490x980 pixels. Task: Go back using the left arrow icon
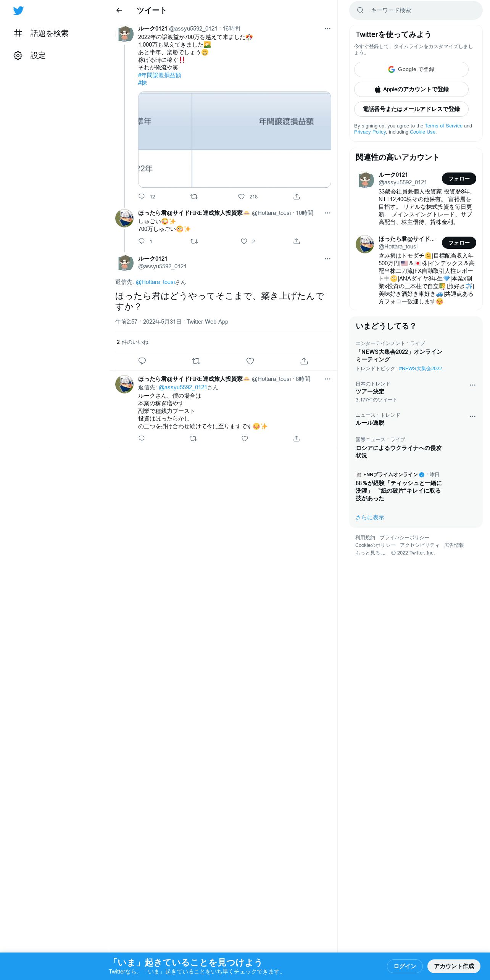tap(119, 10)
